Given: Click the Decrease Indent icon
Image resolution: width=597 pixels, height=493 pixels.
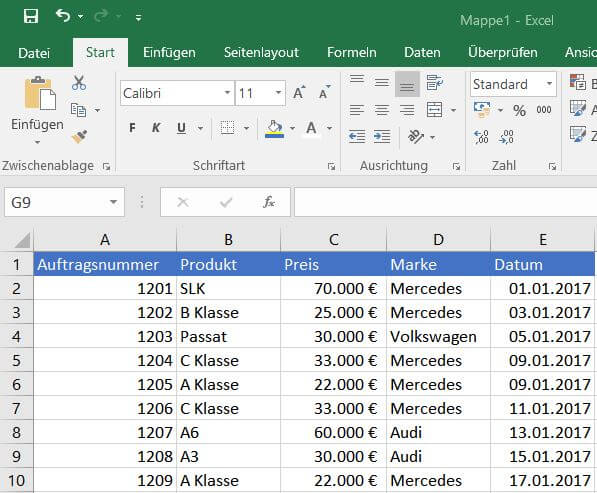Looking at the screenshot, I should 357,137.
